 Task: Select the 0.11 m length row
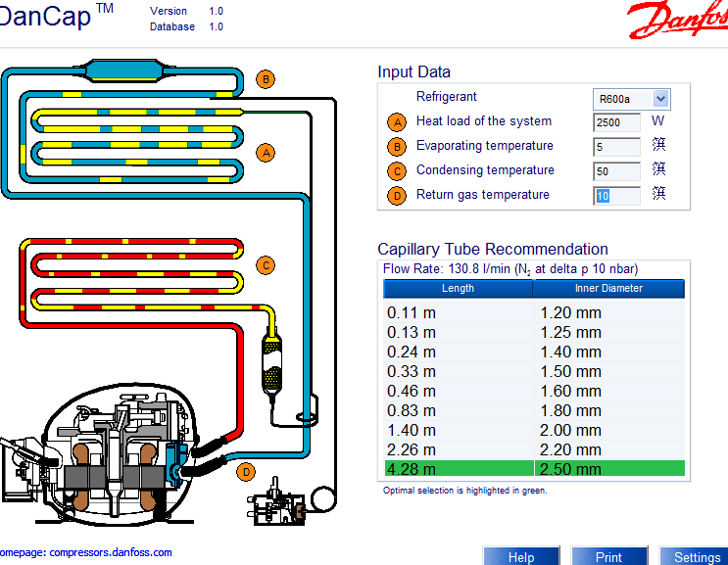pos(534,312)
